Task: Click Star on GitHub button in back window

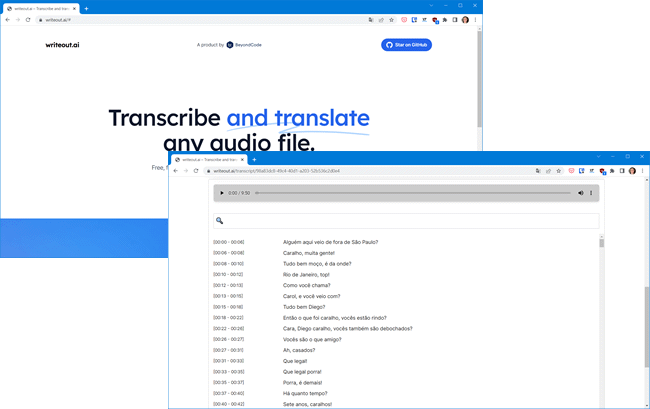Action: click(x=406, y=45)
